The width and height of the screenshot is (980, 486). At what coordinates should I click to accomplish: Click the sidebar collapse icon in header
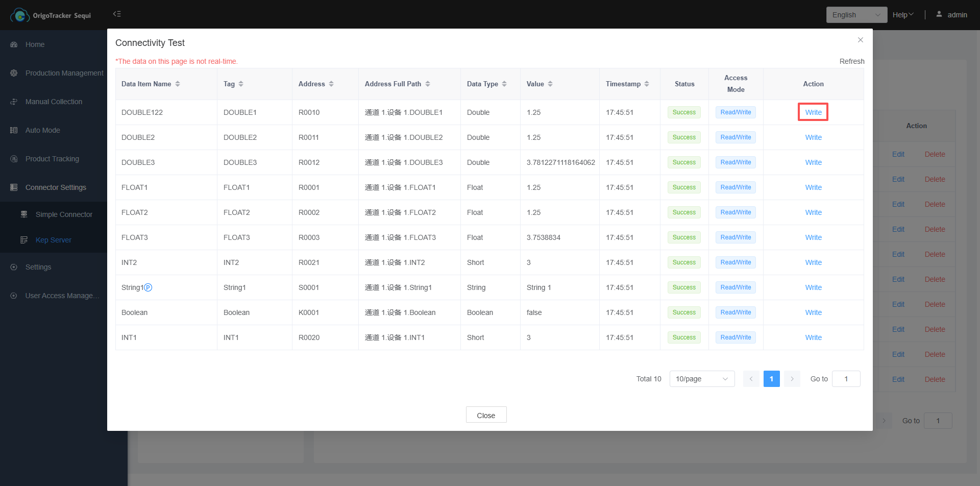click(117, 14)
